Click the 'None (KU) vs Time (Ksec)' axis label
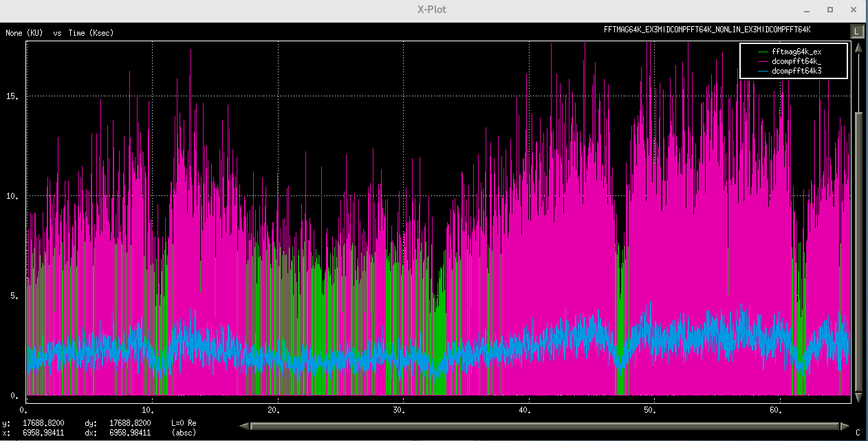 tap(60, 33)
